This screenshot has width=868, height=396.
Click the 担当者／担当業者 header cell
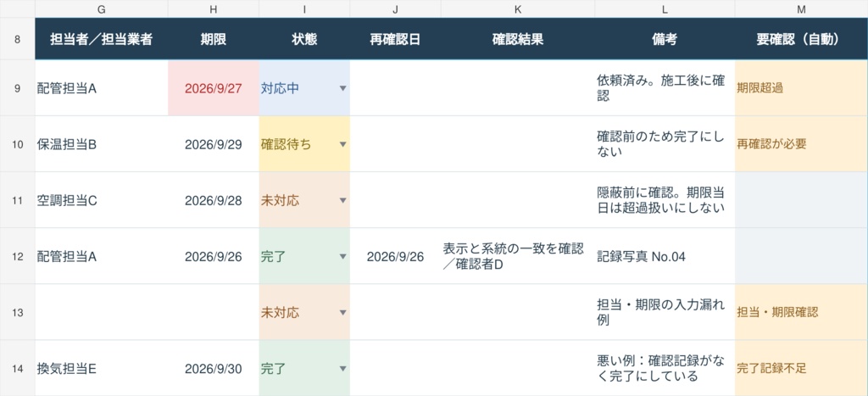102,39
